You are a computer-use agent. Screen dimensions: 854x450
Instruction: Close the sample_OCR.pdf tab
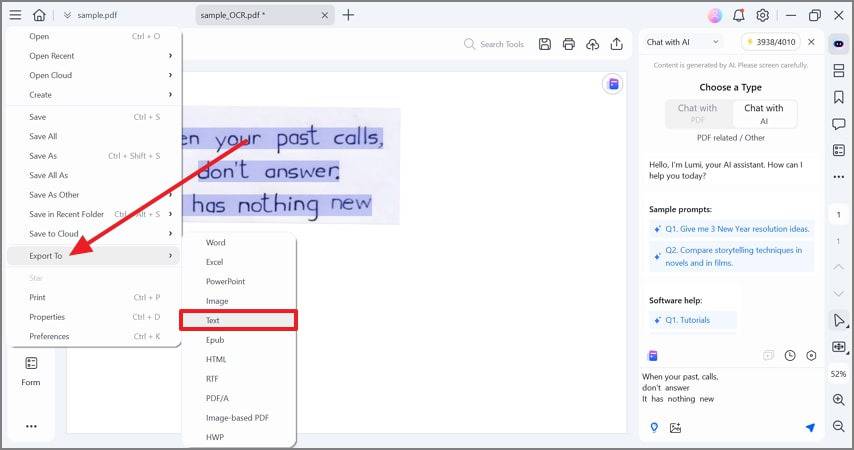coord(325,15)
